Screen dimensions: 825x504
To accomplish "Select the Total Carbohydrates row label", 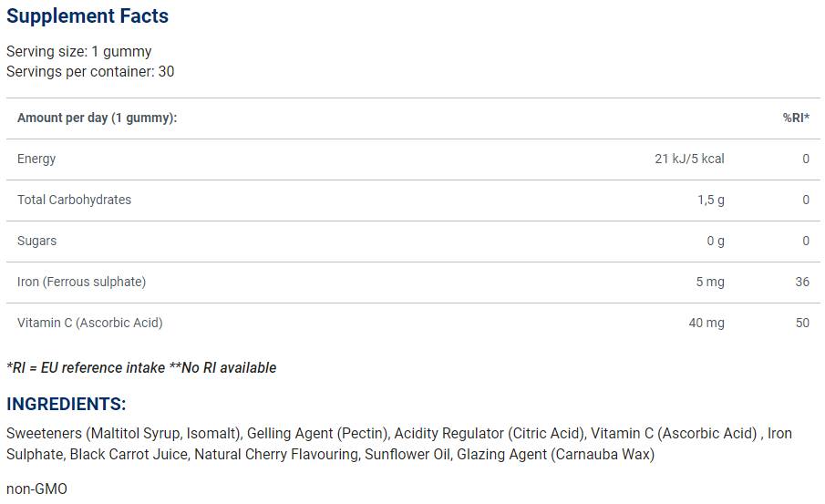I will (x=74, y=200).
